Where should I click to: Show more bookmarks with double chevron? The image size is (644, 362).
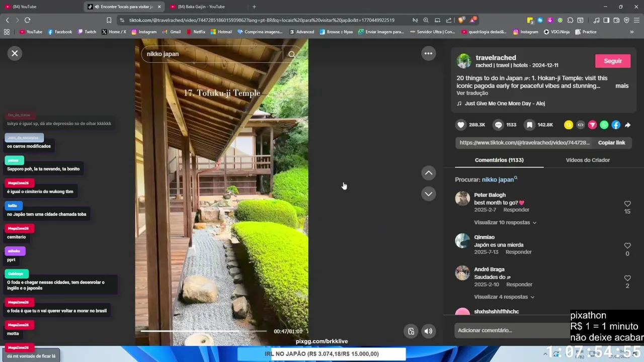coord(632,32)
